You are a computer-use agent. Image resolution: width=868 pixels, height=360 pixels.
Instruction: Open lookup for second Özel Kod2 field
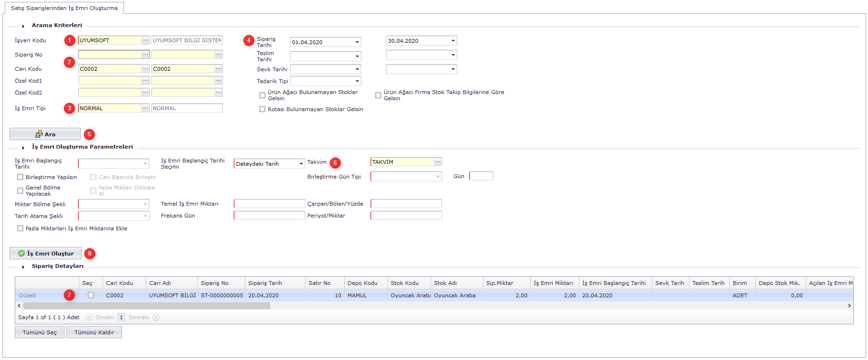click(218, 93)
